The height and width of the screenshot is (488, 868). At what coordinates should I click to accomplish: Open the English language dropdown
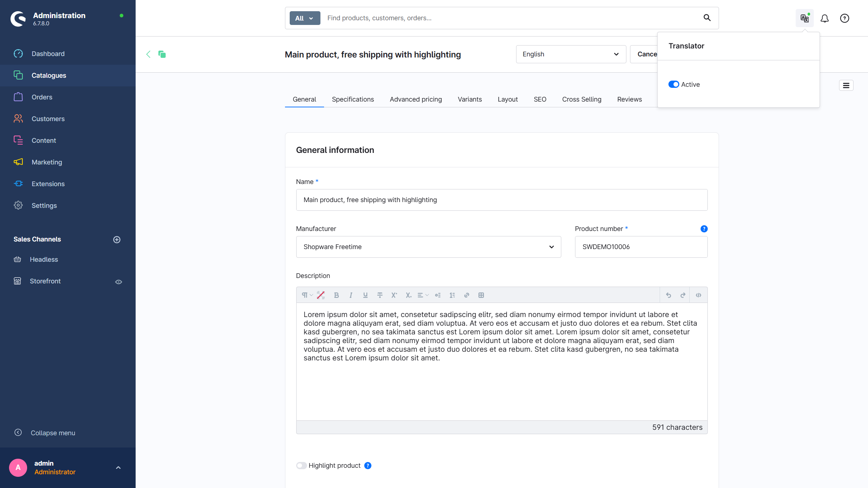tap(571, 54)
